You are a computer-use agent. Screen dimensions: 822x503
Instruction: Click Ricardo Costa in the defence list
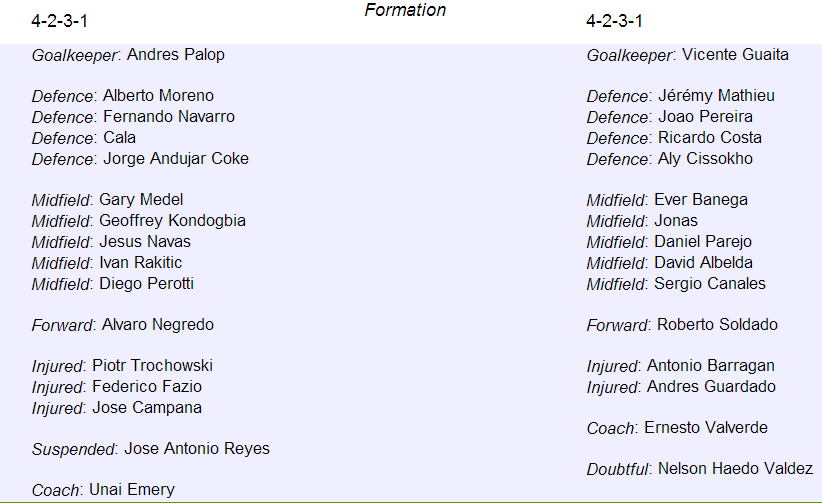tap(710, 137)
